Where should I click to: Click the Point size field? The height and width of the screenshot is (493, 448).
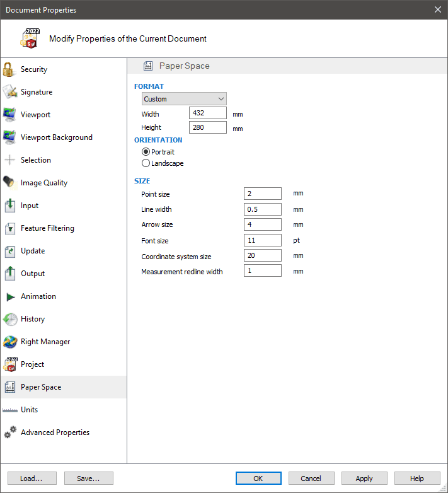(x=263, y=194)
